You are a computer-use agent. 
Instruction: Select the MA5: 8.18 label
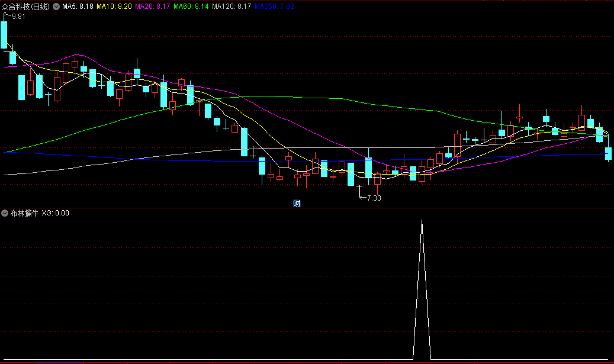(78, 7)
